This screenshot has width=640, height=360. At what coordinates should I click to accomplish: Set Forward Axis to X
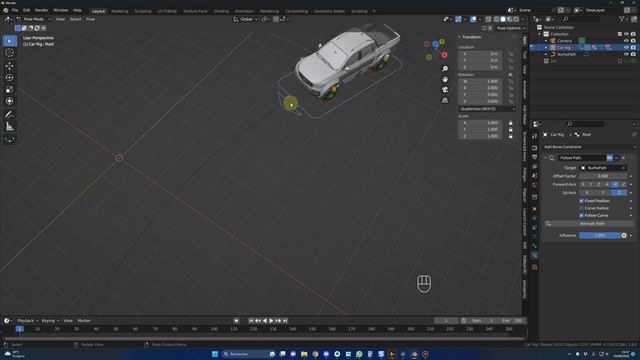(583, 184)
